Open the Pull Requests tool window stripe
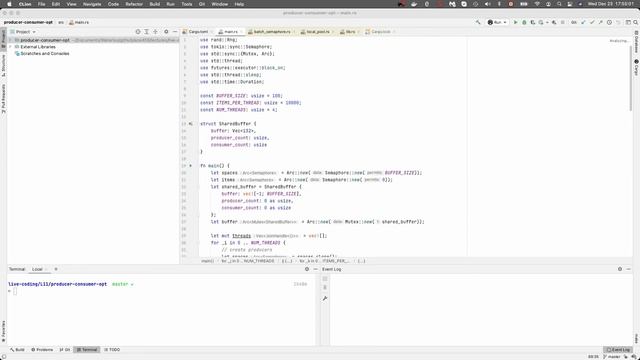Image resolution: width=640 pixels, height=360 pixels. point(3,99)
